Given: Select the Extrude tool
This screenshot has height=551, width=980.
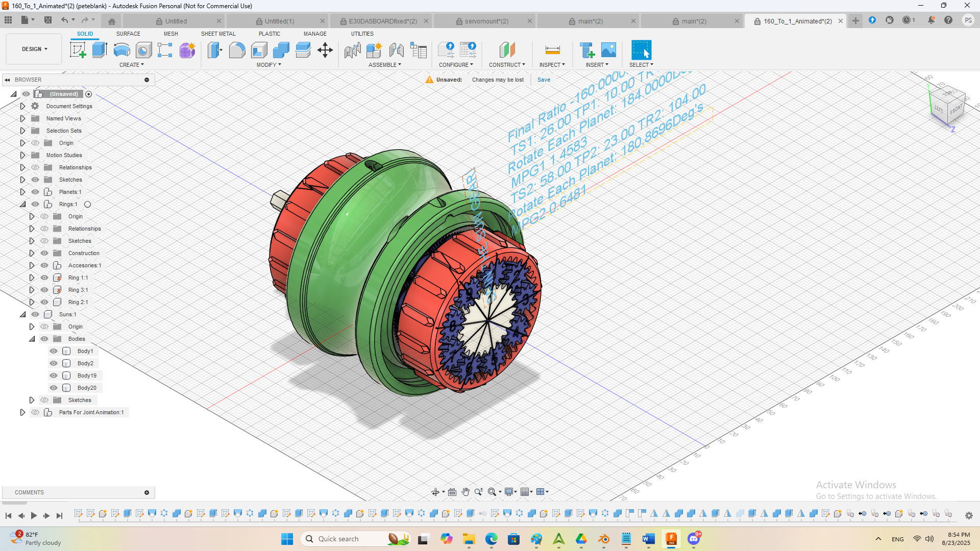Looking at the screenshot, I should [x=100, y=50].
